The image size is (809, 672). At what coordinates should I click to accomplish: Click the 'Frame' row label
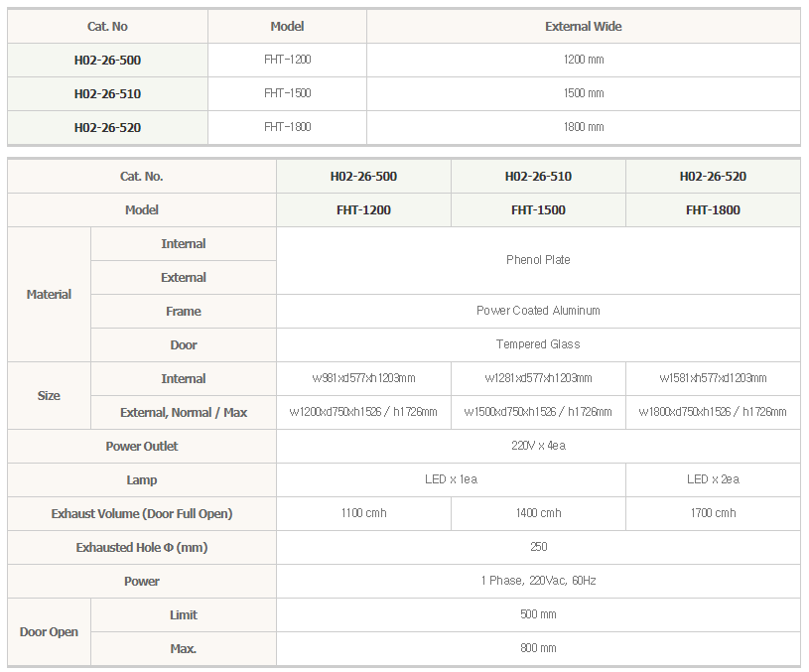pos(184,312)
